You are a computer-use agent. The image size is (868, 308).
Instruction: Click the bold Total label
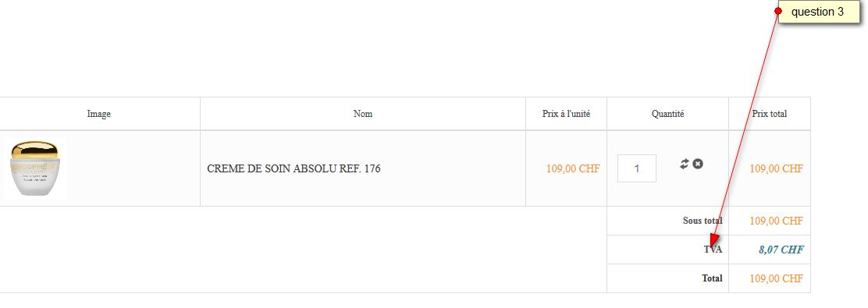pyautogui.click(x=713, y=278)
